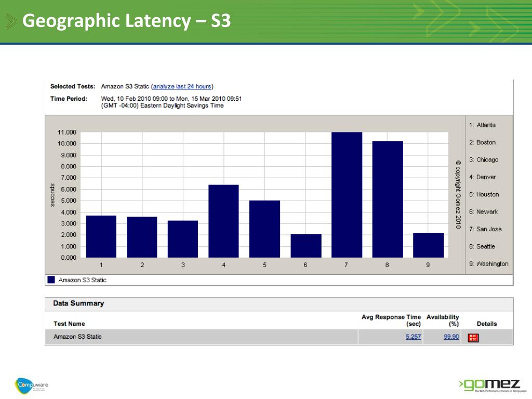Click the 'Data Summary' heading

point(78,303)
